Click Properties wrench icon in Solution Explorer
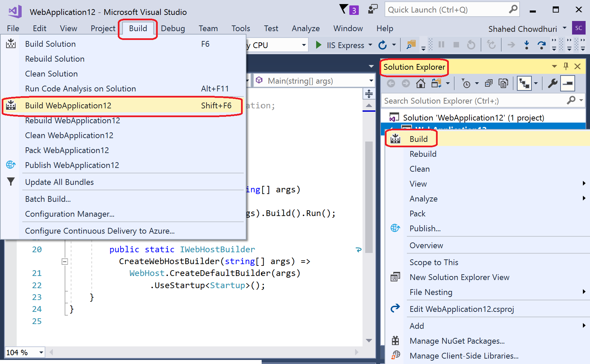Screen dimensions: 590x364 click(x=552, y=83)
